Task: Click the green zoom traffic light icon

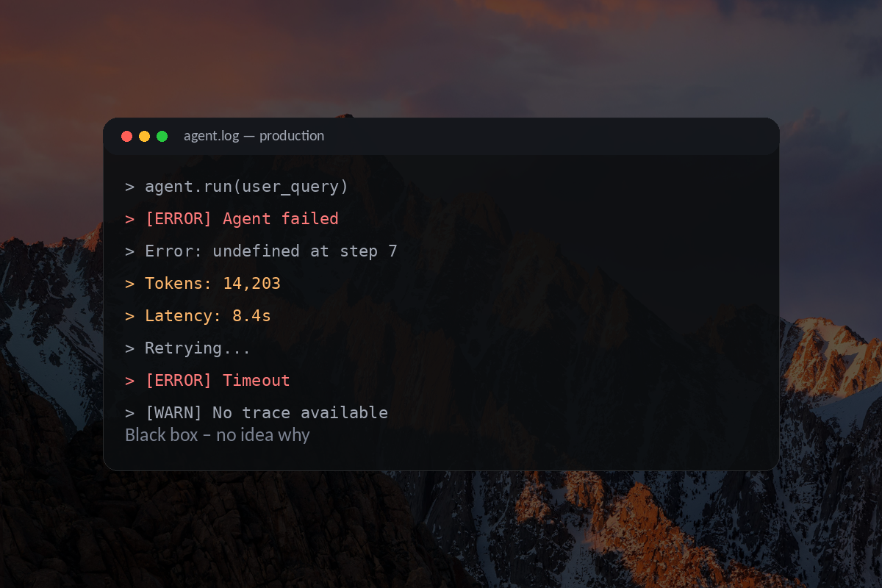Action: click(x=162, y=136)
